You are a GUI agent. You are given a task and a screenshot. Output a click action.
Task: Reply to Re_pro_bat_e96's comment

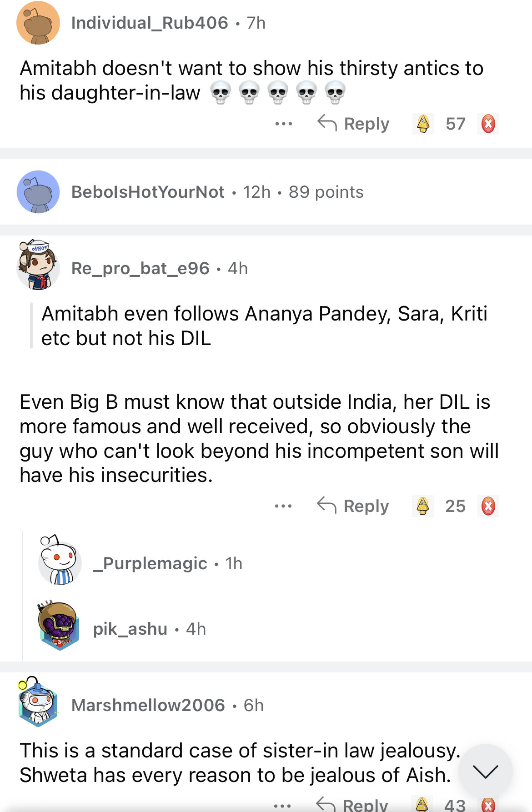coord(353,506)
